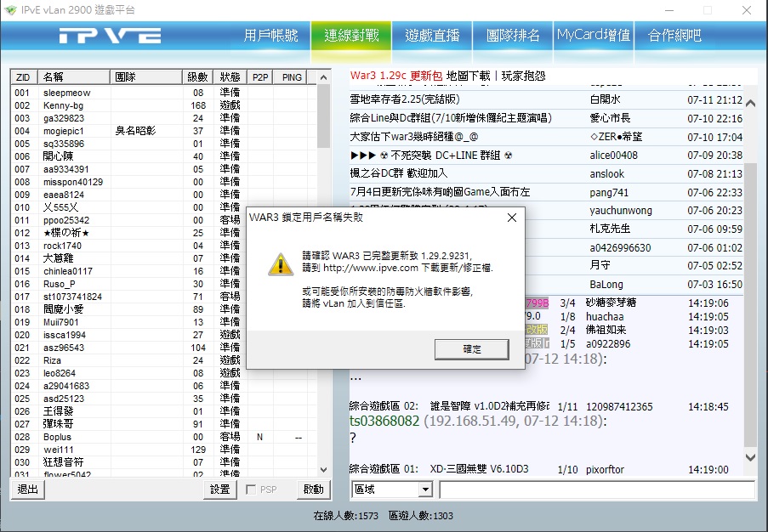Select user Boplus in the list
Image resolution: width=768 pixels, height=532 pixels.
coord(163,437)
